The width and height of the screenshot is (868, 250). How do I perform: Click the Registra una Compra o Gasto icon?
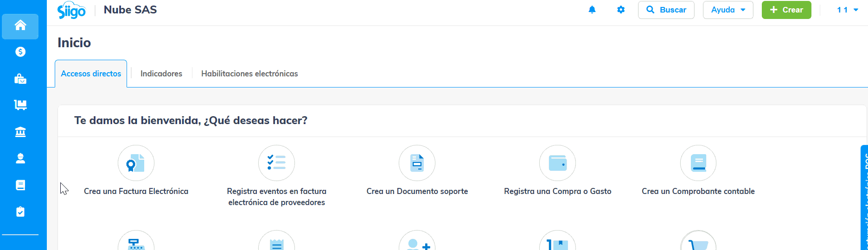[557, 163]
